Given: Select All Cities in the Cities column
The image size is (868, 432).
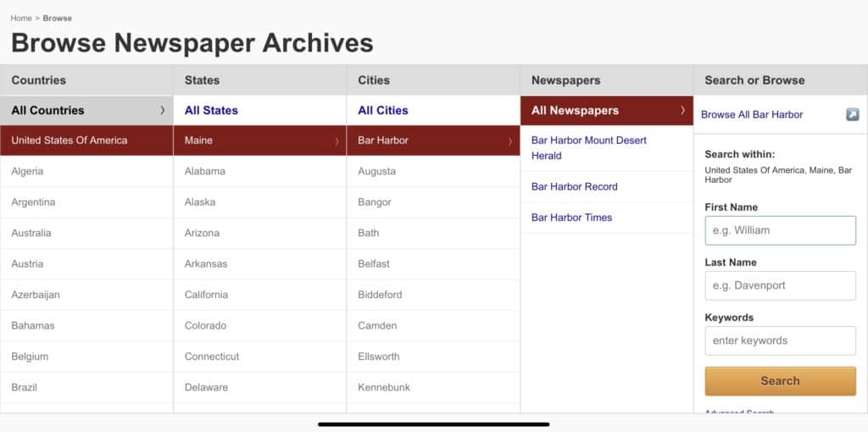Looking at the screenshot, I should point(382,110).
